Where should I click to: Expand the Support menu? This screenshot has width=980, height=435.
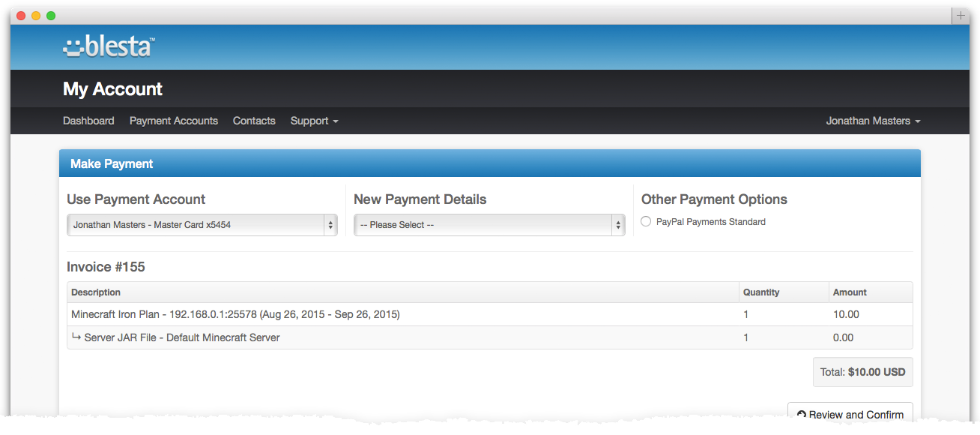coord(314,121)
